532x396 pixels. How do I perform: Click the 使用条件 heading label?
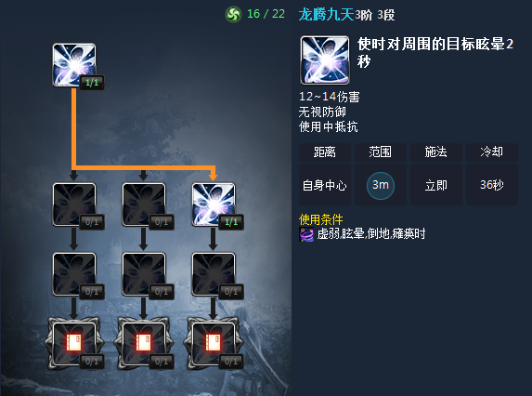click(x=320, y=219)
